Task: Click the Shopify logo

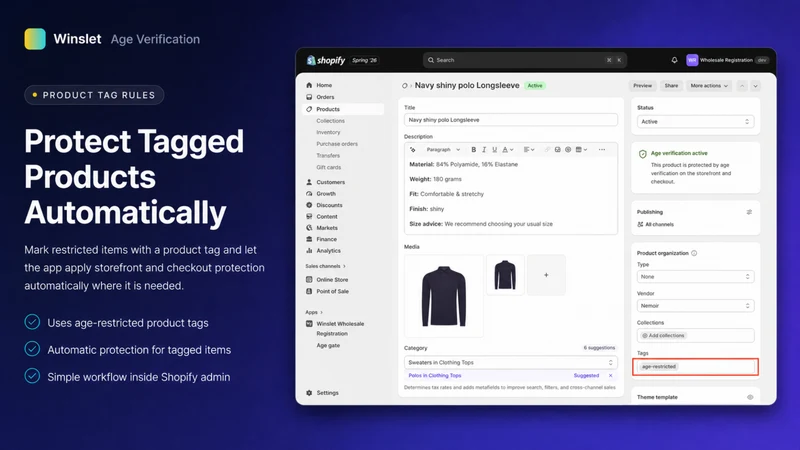Action: coord(326,60)
